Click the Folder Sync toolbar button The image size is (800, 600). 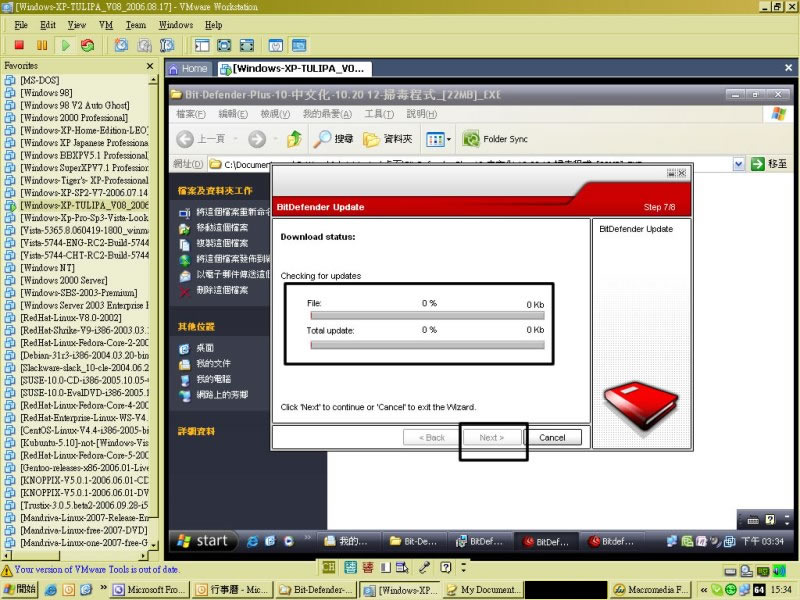click(494, 139)
